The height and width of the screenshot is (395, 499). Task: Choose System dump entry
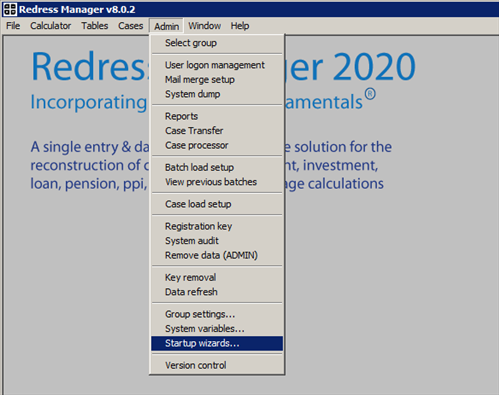[x=217, y=94]
